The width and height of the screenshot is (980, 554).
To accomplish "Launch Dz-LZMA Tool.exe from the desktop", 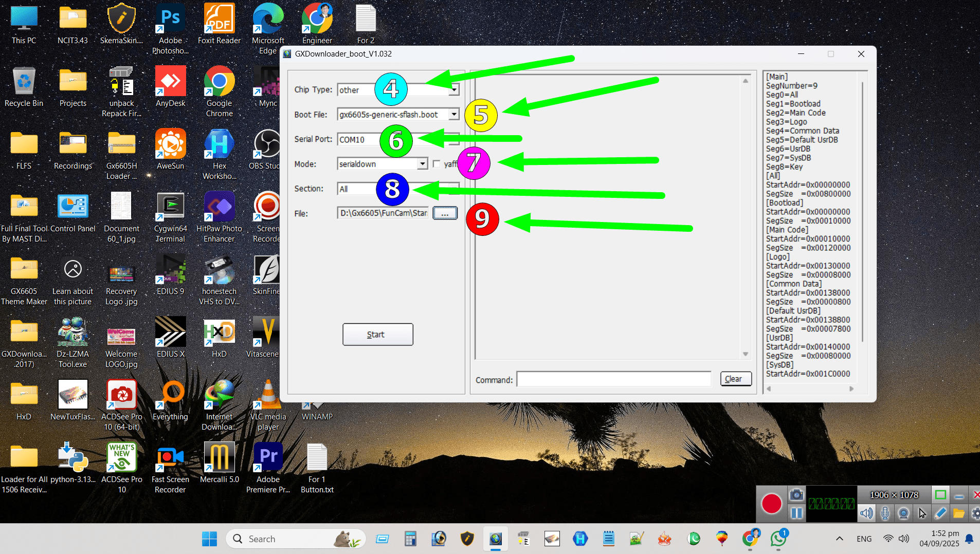I will coord(73,331).
